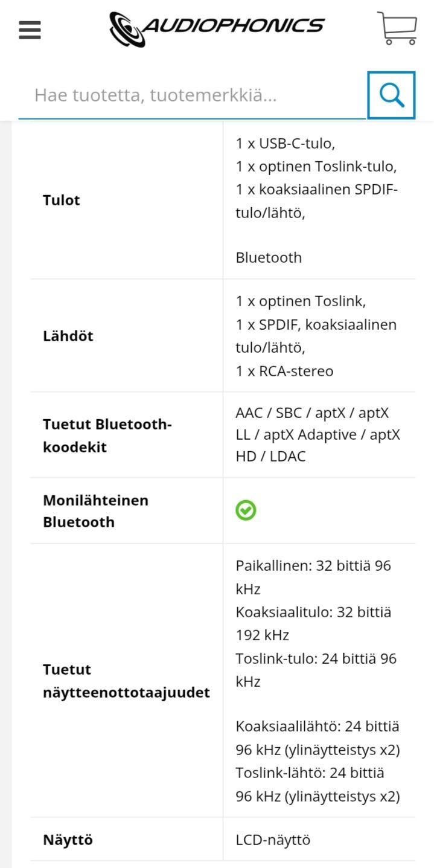
Task: Click the 'Tuetut näytteenottotaajuudet' label
Action: 126,681
